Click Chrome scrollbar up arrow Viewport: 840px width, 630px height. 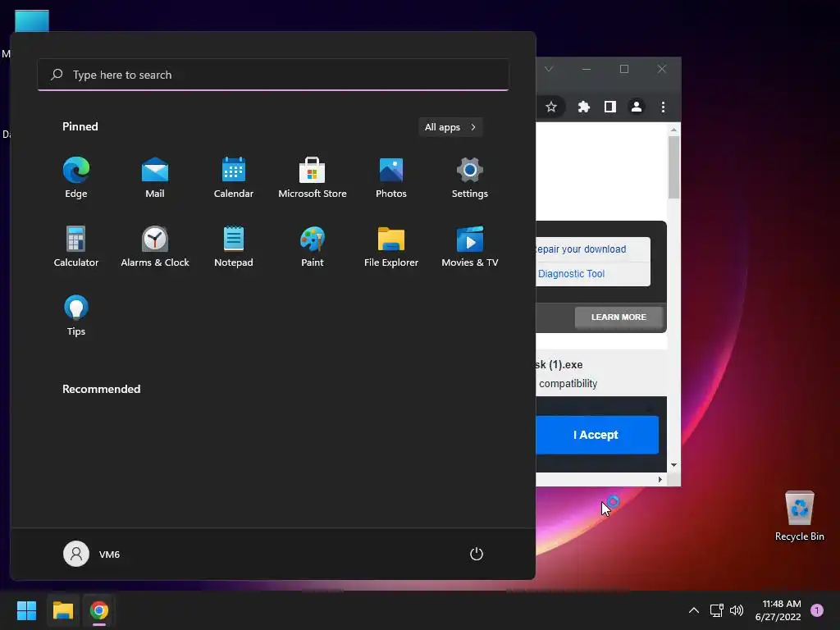(x=674, y=130)
